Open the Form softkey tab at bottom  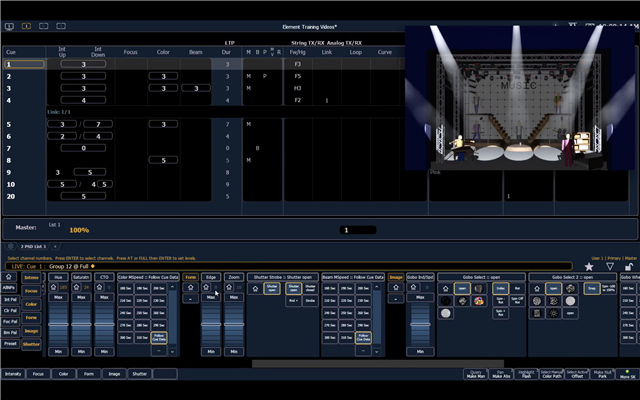click(89, 374)
